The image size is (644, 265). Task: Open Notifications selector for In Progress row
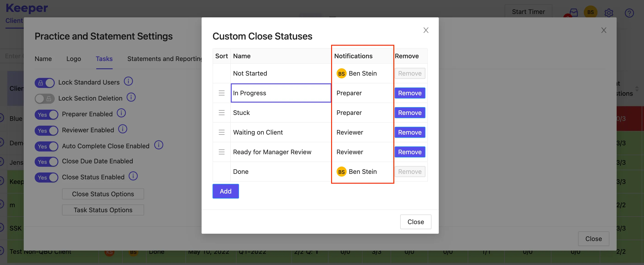coord(362,93)
